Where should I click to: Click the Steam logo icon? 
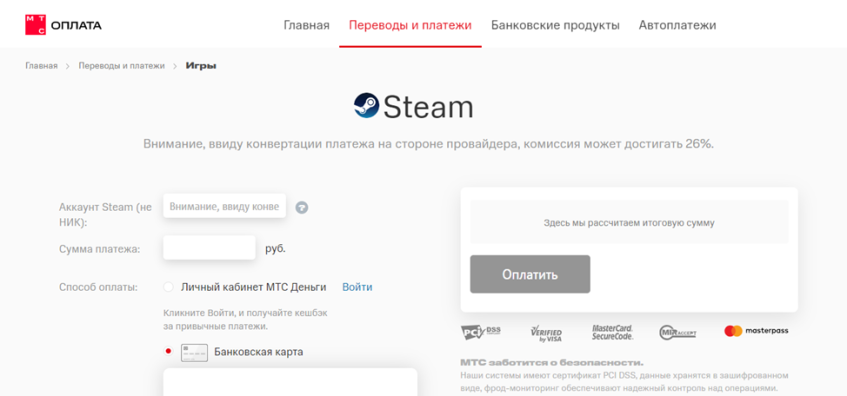367,105
